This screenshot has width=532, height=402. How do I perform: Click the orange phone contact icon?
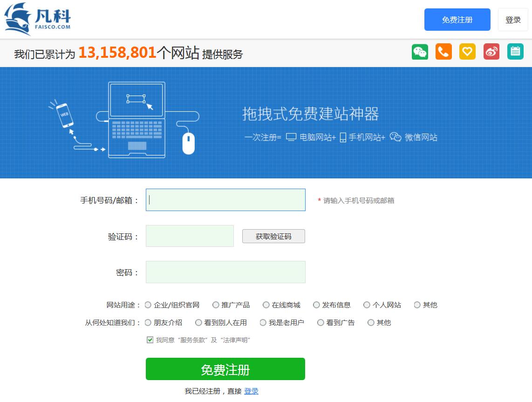pyautogui.click(x=443, y=51)
